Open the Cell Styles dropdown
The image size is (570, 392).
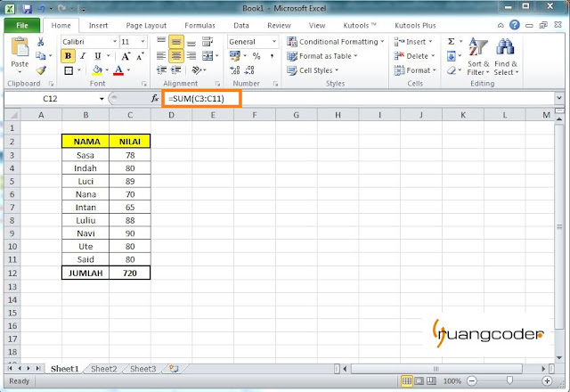click(x=313, y=70)
